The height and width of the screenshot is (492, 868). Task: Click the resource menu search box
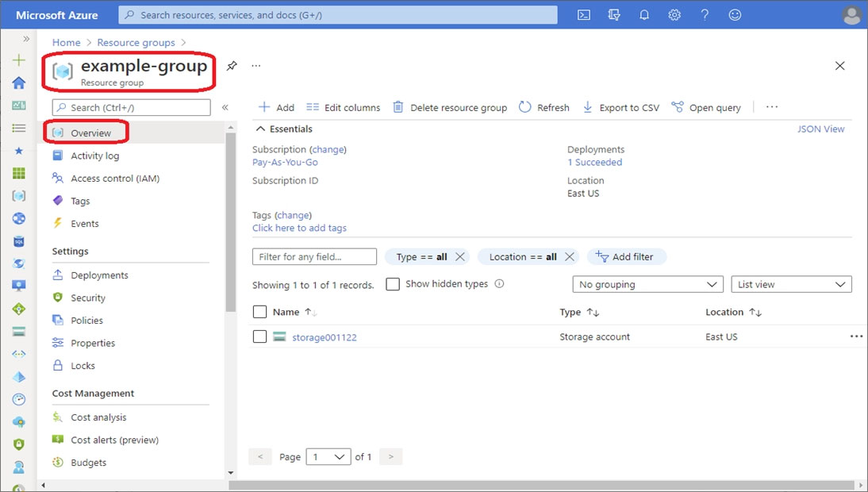131,107
